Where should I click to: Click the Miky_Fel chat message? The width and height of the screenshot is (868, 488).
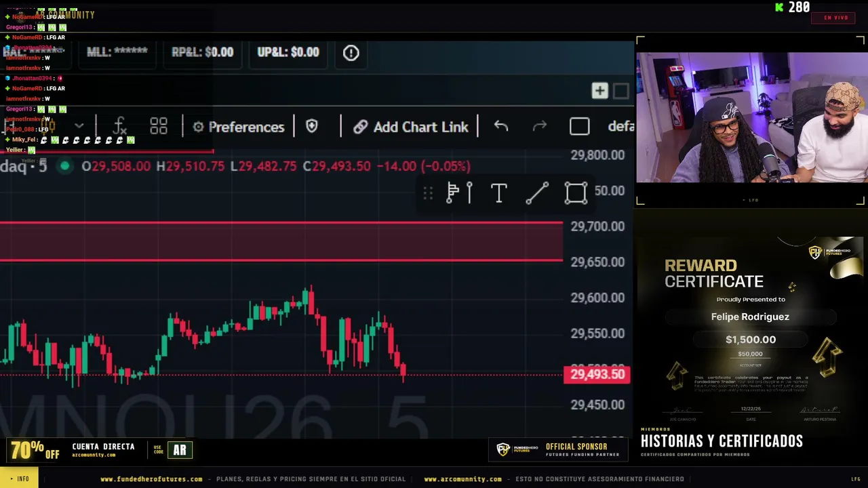(x=71, y=140)
